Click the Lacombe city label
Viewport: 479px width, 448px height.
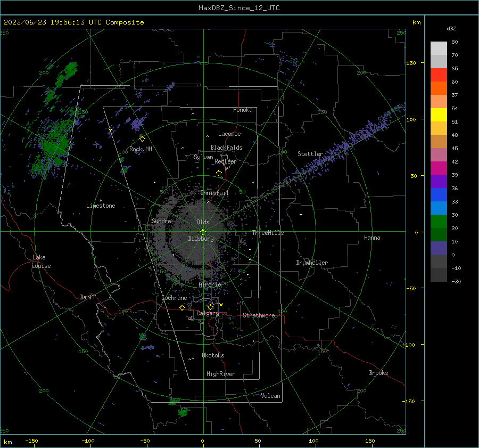[x=229, y=134]
